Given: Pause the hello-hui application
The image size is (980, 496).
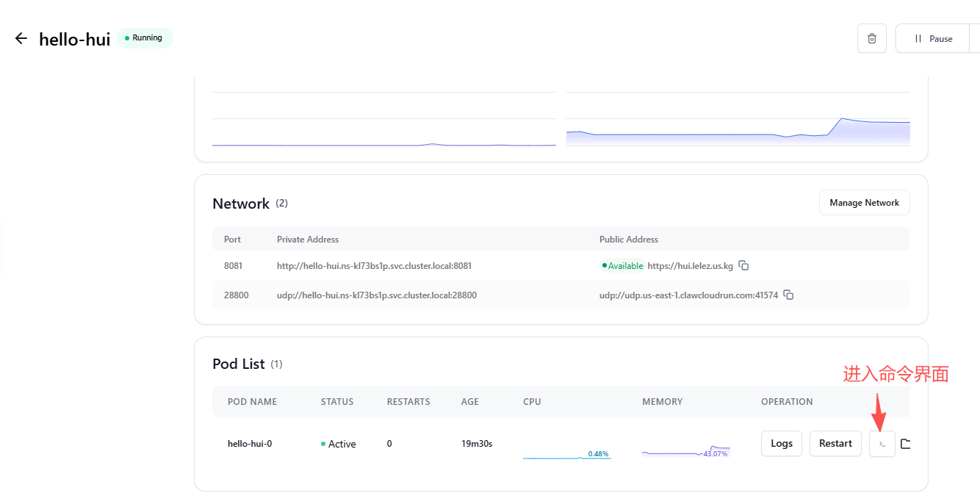Looking at the screenshot, I should click(933, 38).
